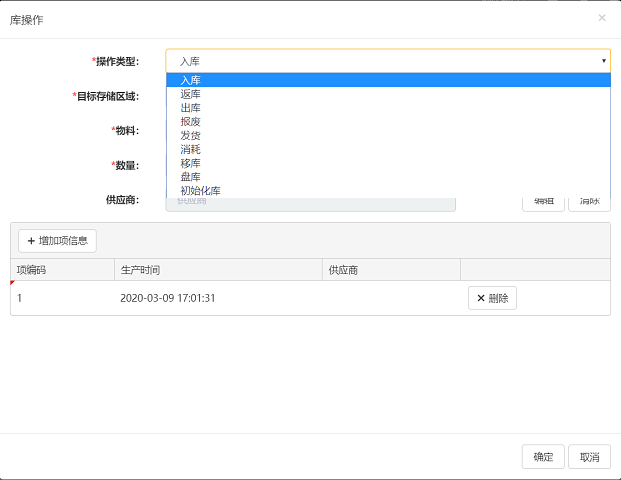The height and width of the screenshot is (480, 621).
Task: Cancel with the 取消 button
Action: point(589,457)
